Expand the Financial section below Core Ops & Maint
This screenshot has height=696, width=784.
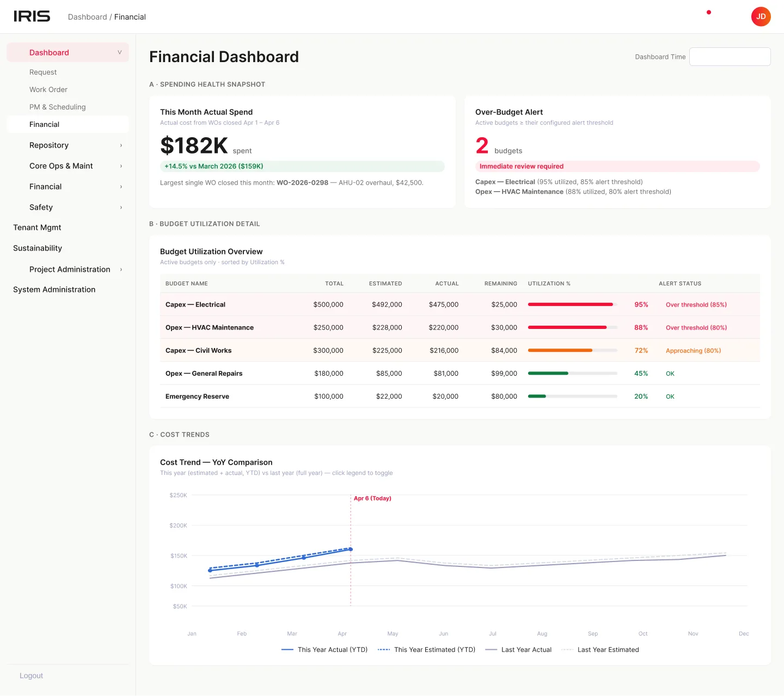click(x=68, y=186)
